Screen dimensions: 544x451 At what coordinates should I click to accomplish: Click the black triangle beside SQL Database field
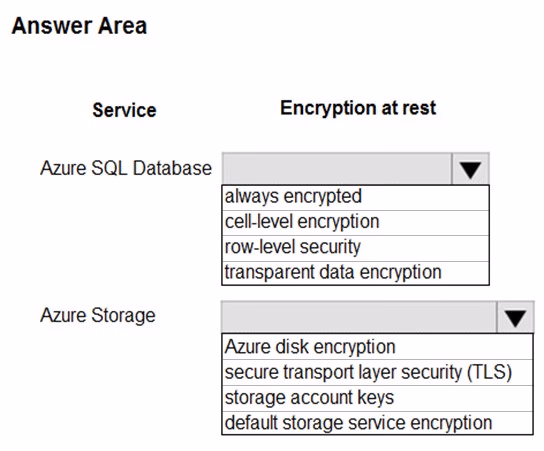point(470,170)
